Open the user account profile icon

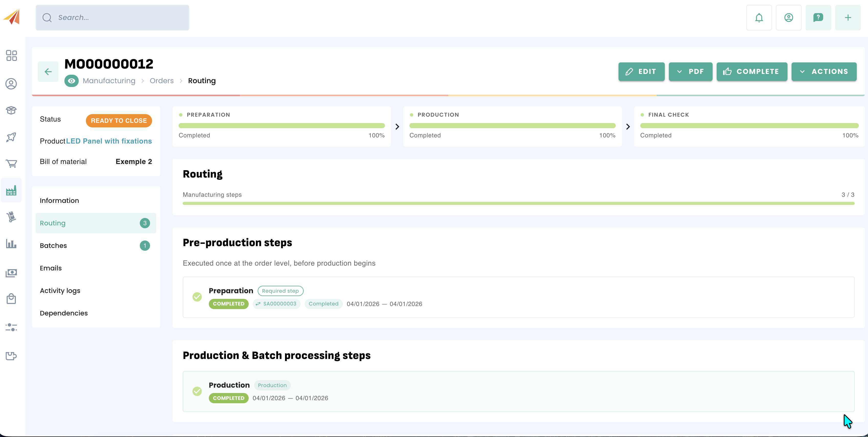click(x=789, y=18)
